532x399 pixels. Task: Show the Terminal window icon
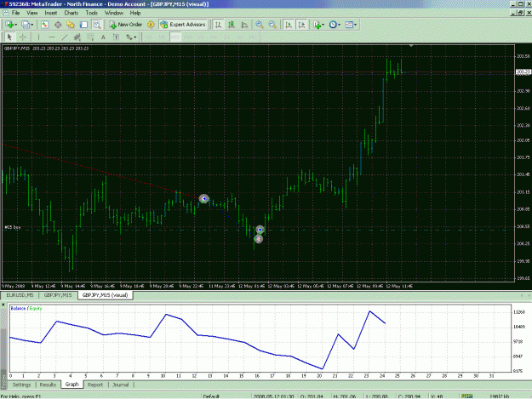click(83, 25)
